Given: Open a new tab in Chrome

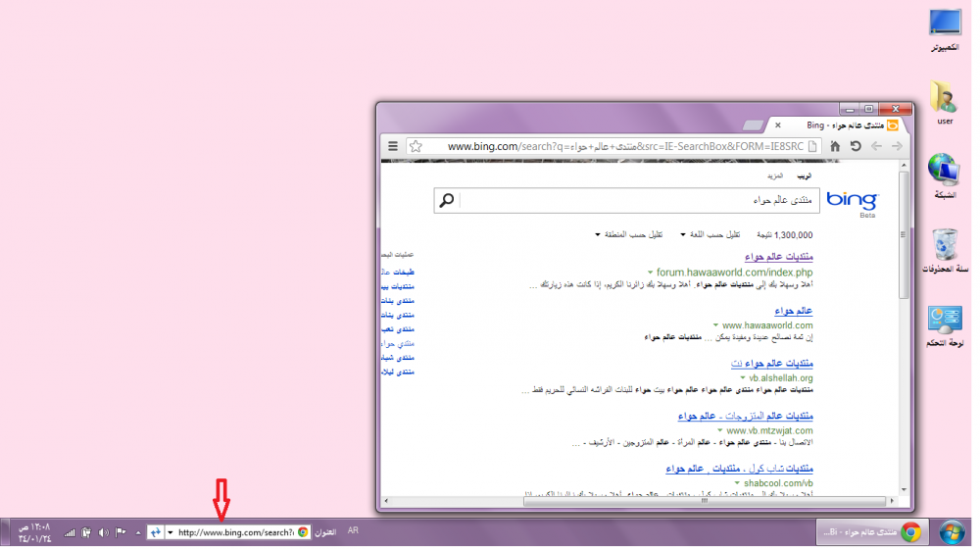Looking at the screenshot, I should click(753, 125).
